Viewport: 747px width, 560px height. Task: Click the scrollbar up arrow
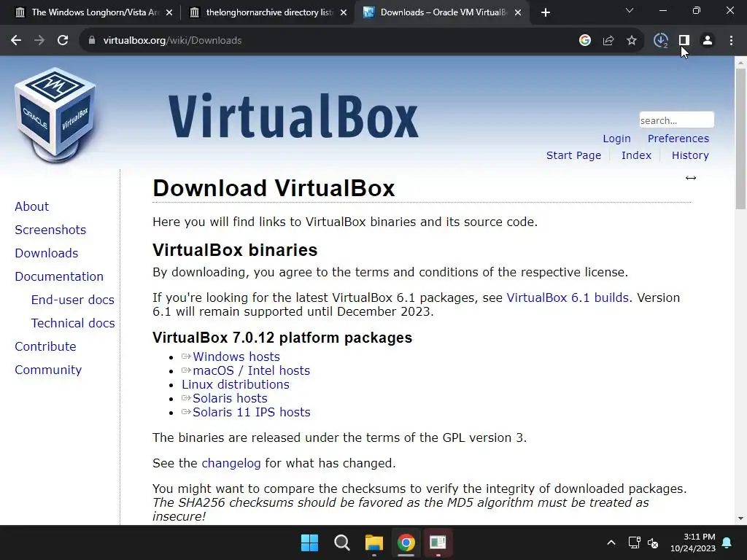[x=740, y=62]
